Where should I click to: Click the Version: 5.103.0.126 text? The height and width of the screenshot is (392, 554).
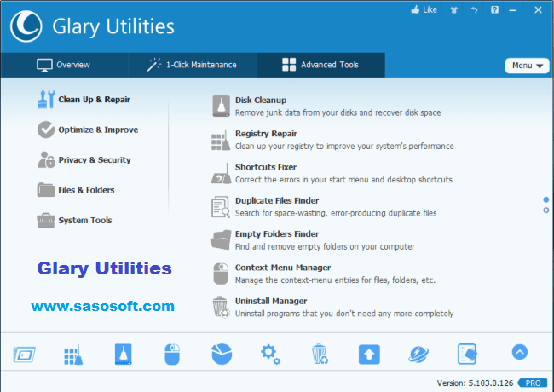[475, 383]
